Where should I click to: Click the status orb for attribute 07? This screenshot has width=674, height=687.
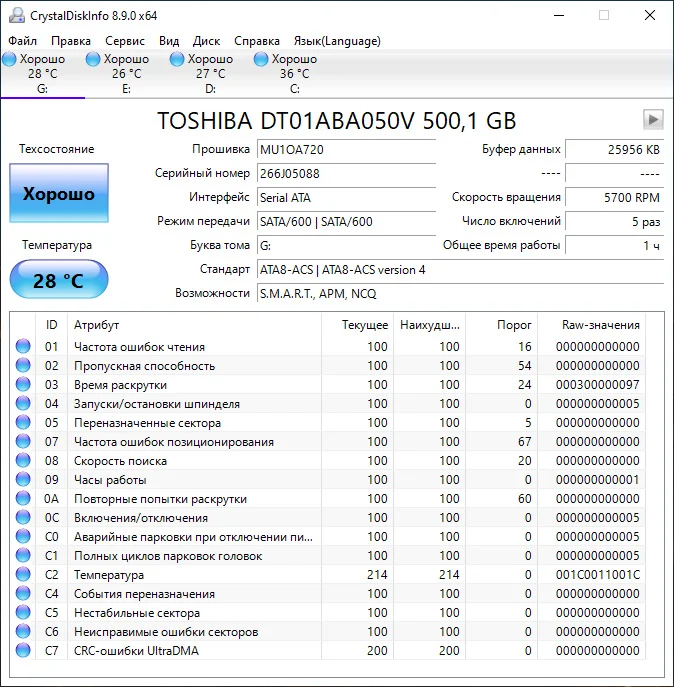pyautogui.click(x=23, y=441)
